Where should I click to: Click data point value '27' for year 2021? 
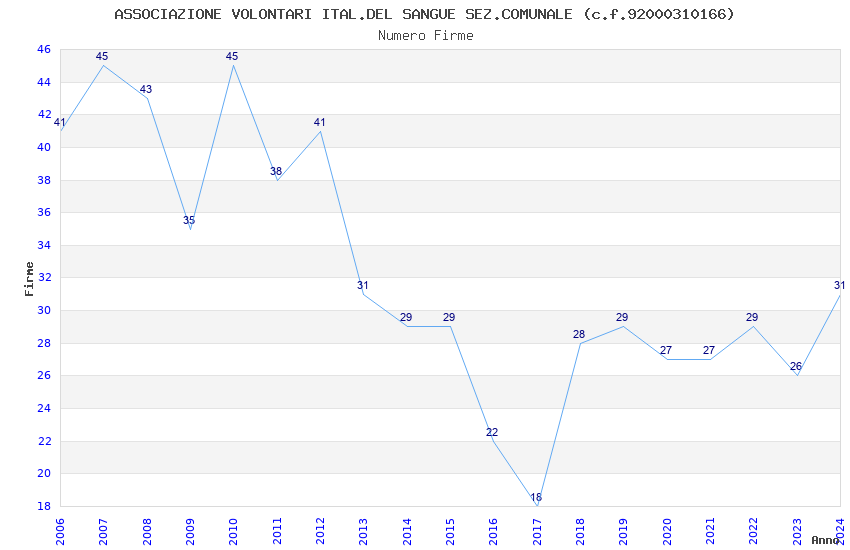[709, 351]
